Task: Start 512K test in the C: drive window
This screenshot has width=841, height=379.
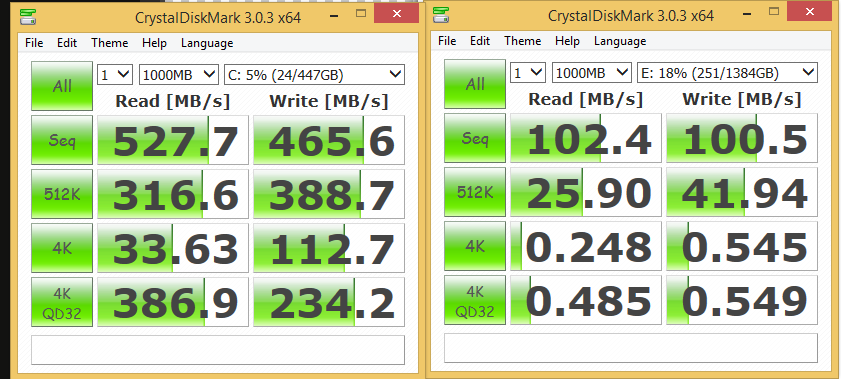Action: click(62, 194)
